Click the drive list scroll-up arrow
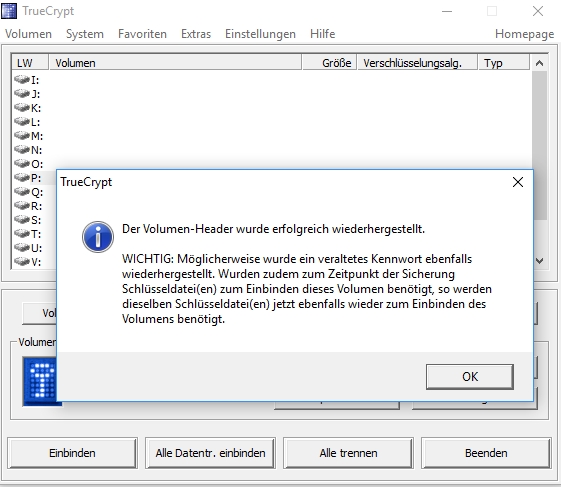 [x=539, y=63]
